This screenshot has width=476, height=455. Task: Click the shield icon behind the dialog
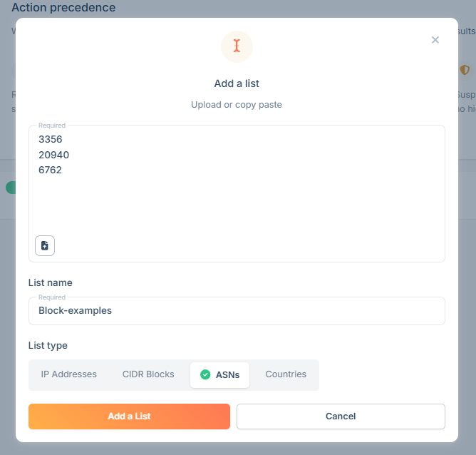tap(464, 70)
